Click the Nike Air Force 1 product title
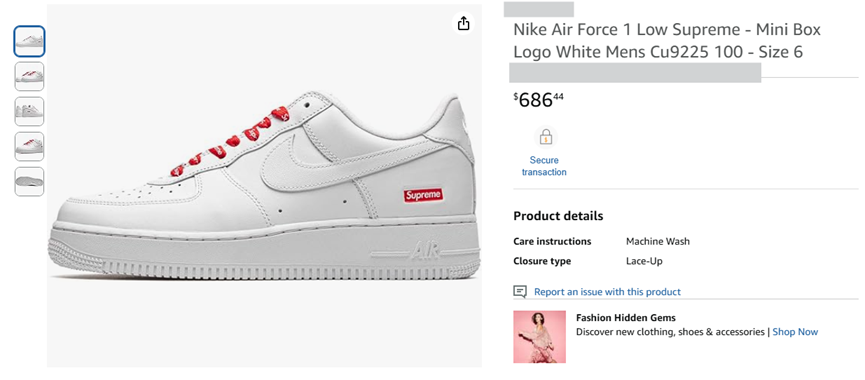 [667, 40]
